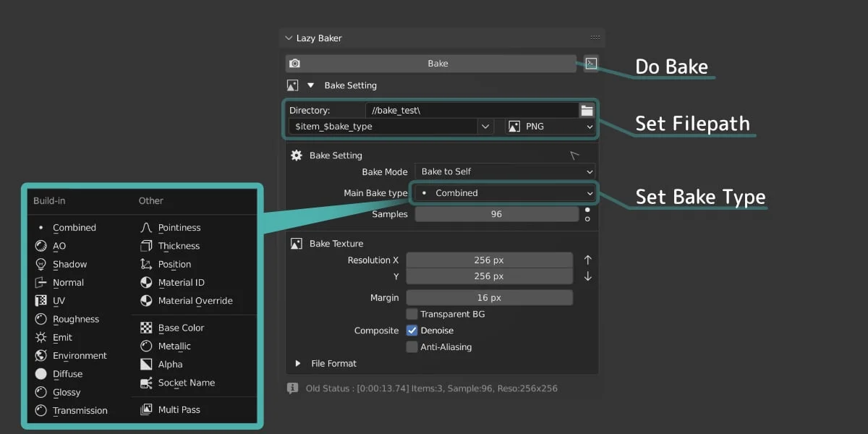868x434 pixels.
Task: Open the PNG file format dropdown
Action: tap(550, 127)
